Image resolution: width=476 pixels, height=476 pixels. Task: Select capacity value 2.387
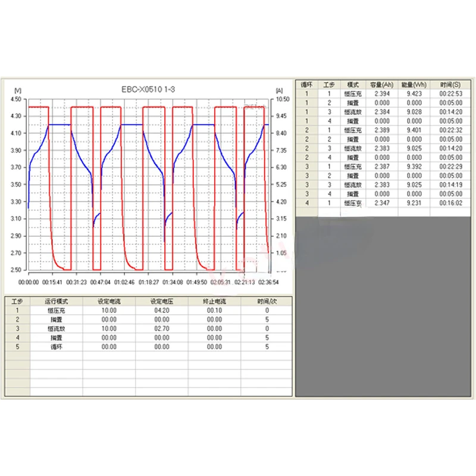pos(382,167)
